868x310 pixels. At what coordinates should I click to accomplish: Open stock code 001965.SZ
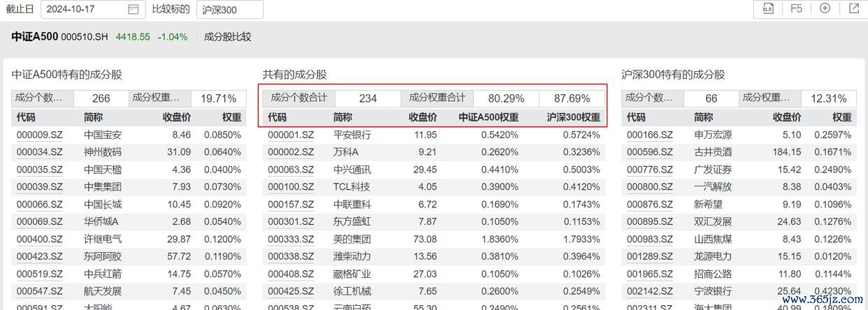click(650, 274)
